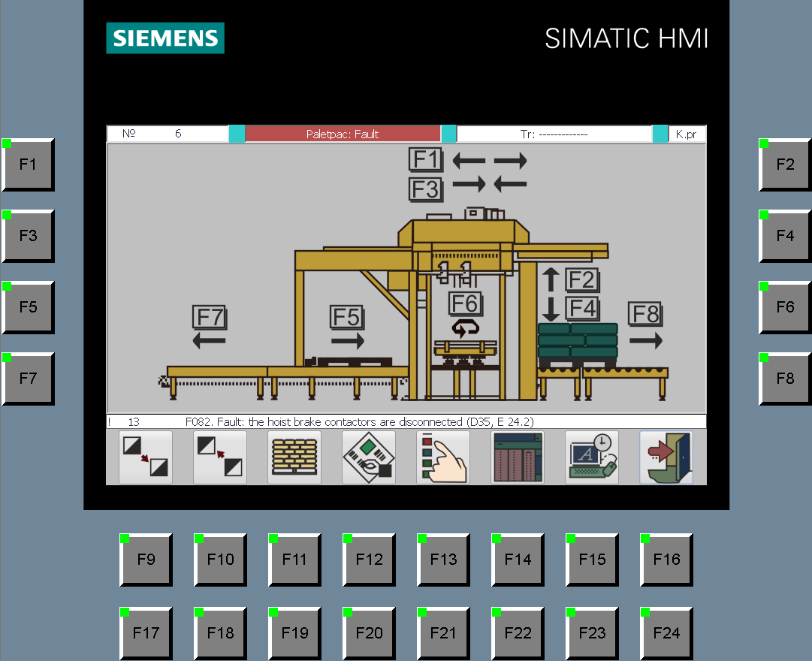Image resolution: width=812 pixels, height=661 pixels.
Task: Click the screen transition forward icon
Action: 146,457
